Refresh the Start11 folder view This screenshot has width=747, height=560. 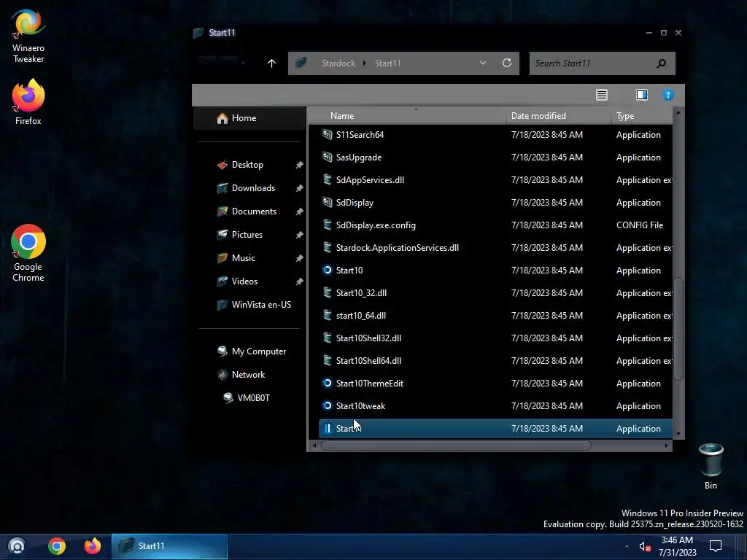[507, 63]
